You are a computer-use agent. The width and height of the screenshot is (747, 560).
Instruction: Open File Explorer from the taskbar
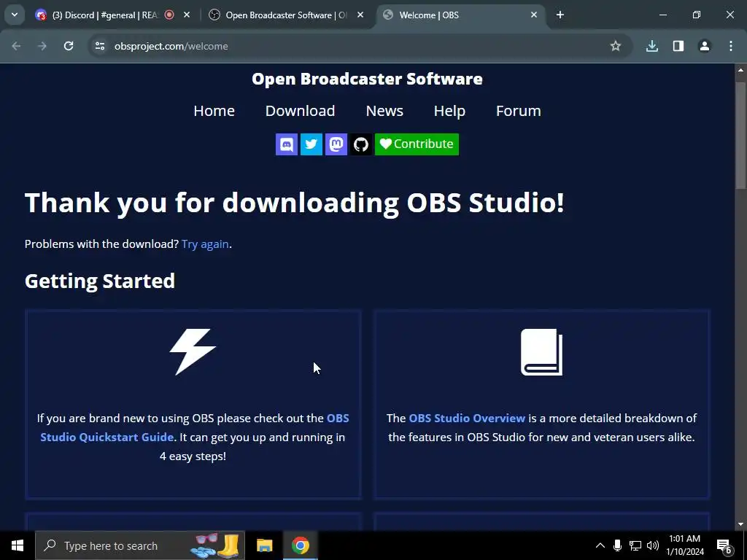[264, 545]
